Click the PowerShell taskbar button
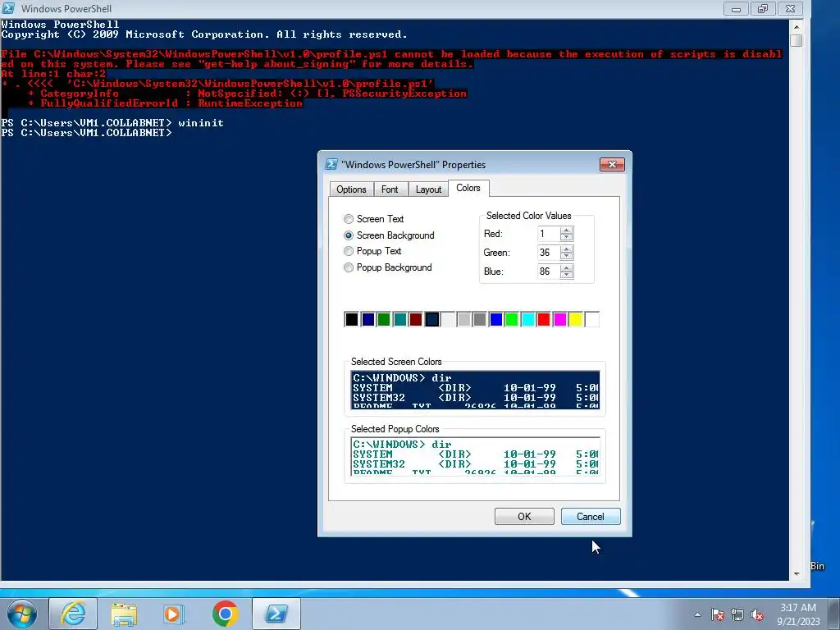The image size is (840, 630). [276, 614]
